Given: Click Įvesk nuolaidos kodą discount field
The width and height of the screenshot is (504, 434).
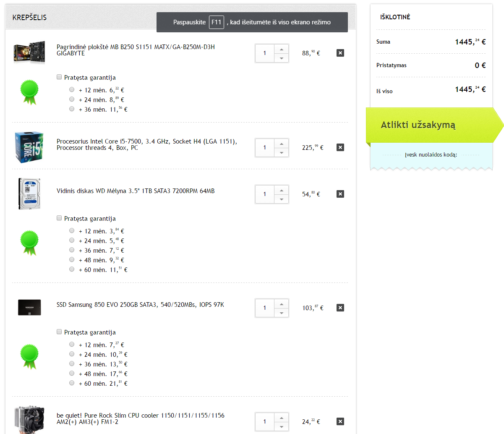Looking at the screenshot, I should coord(431,155).
